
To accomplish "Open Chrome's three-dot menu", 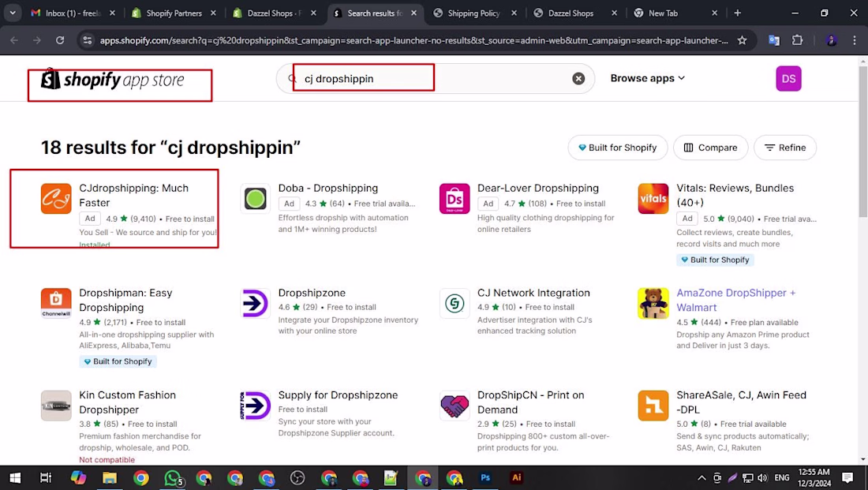I will 854,40.
